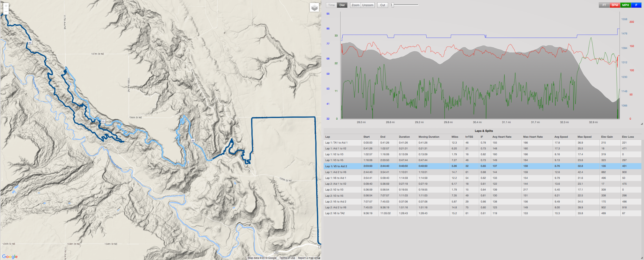The width and height of the screenshot is (644, 260).
Task: Toggle the FT elevation series
Action: (604, 5)
